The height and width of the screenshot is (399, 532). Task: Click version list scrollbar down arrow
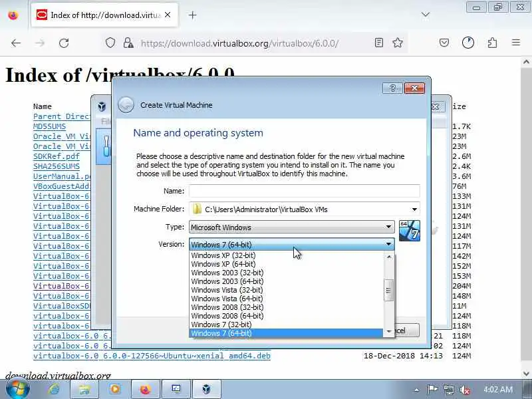coord(389,331)
